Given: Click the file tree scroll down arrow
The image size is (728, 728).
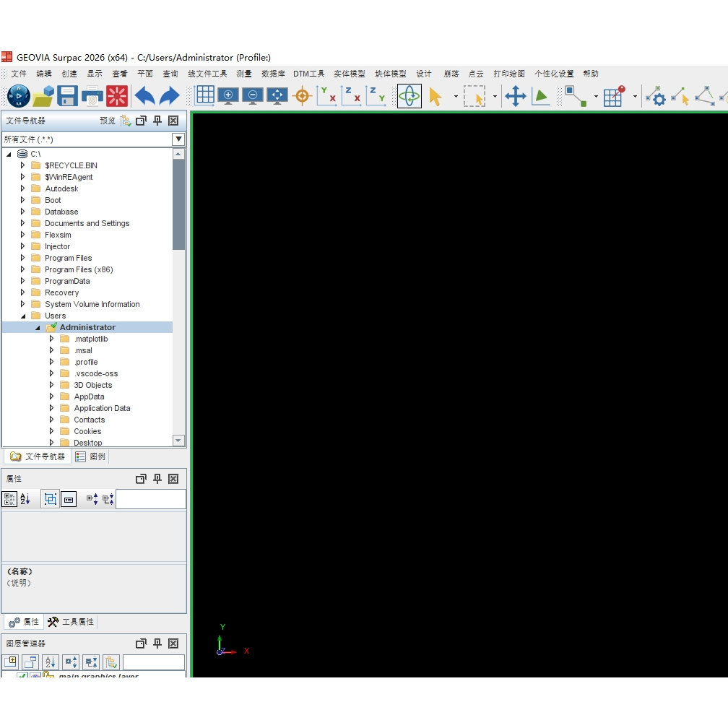Looking at the screenshot, I should click(x=179, y=441).
